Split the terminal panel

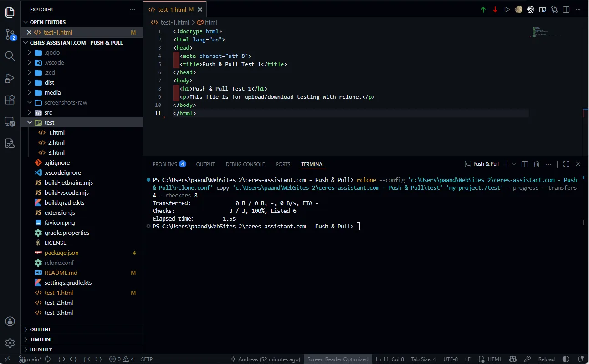tap(525, 164)
